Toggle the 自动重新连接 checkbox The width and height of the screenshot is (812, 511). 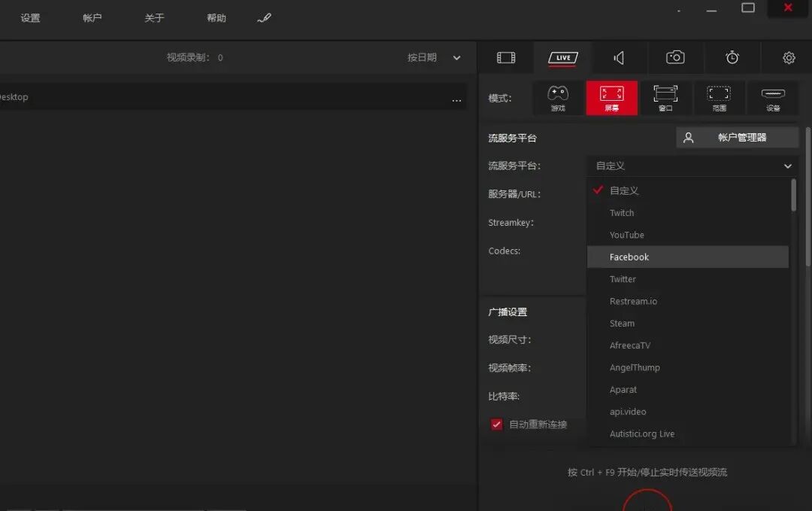(497, 424)
